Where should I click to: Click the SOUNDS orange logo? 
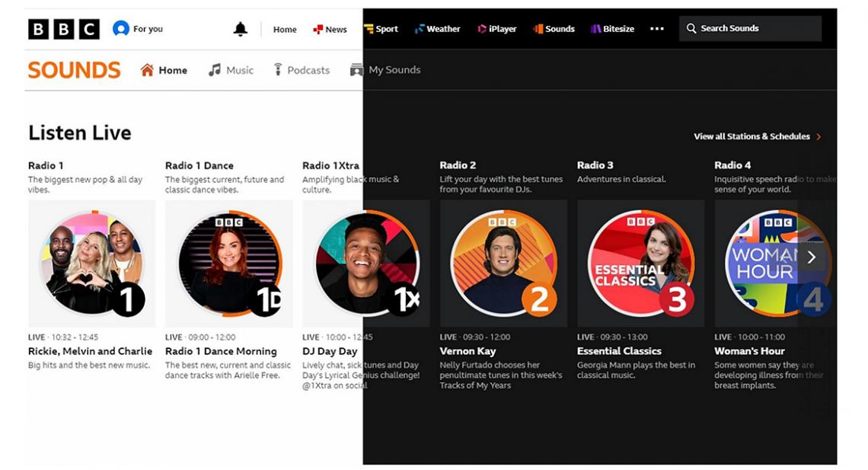[x=74, y=70]
